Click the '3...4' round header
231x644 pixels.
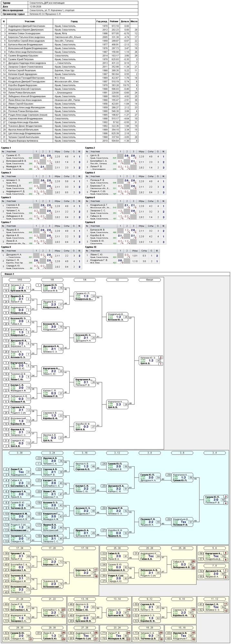[x=214, y=453]
